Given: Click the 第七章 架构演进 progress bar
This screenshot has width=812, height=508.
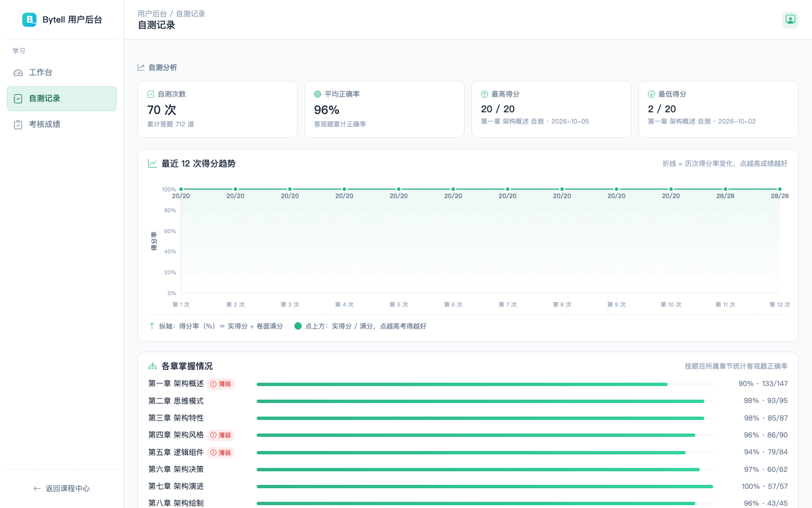Looking at the screenshot, I should [485, 487].
